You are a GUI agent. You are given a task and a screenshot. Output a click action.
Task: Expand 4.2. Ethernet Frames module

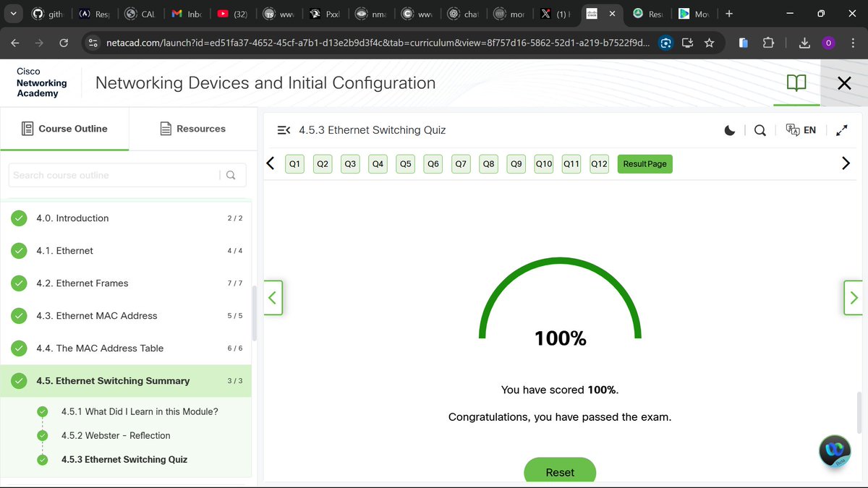tap(126, 283)
